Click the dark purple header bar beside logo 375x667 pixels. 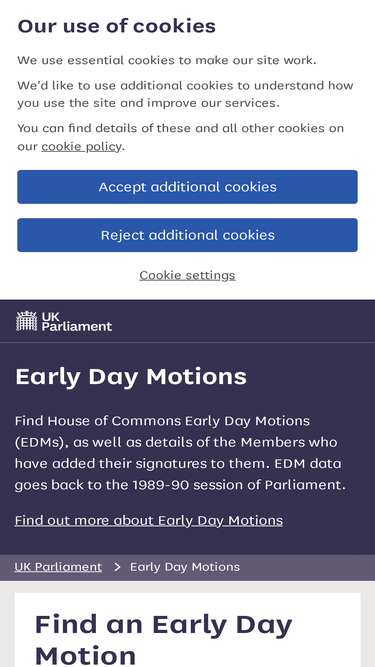[x=242, y=321]
